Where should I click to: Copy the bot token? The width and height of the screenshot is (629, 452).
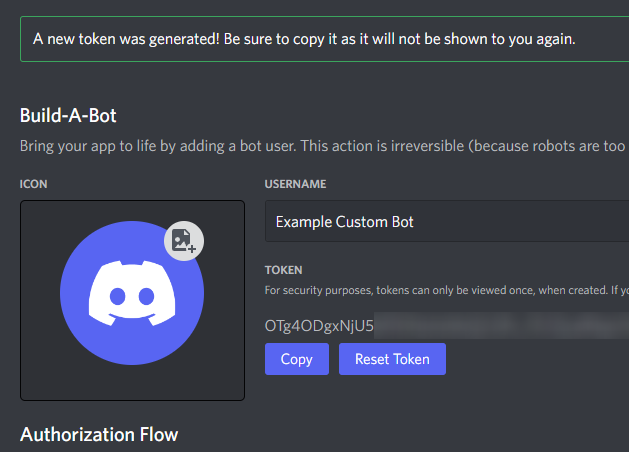tap(296, 359)
